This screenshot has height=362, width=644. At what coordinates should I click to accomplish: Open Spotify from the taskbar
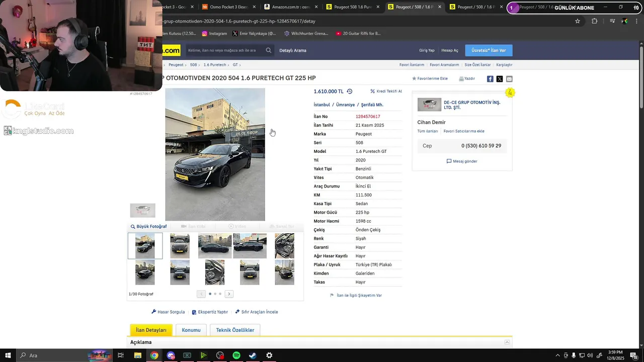[x=236, y=355]
